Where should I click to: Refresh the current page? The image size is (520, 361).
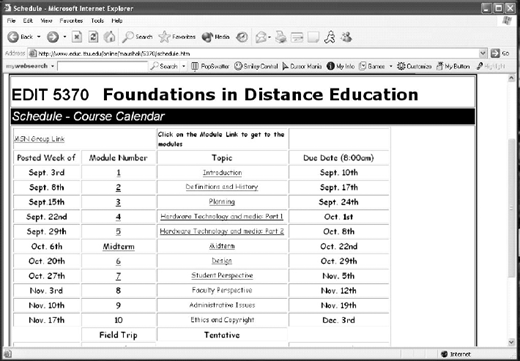pos(93,37)
